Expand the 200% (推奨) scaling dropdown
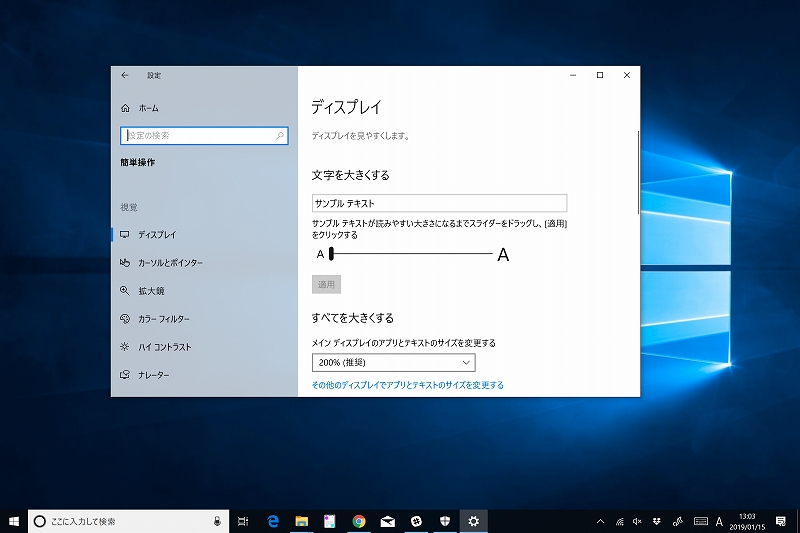800x533 pixels. 393,362
